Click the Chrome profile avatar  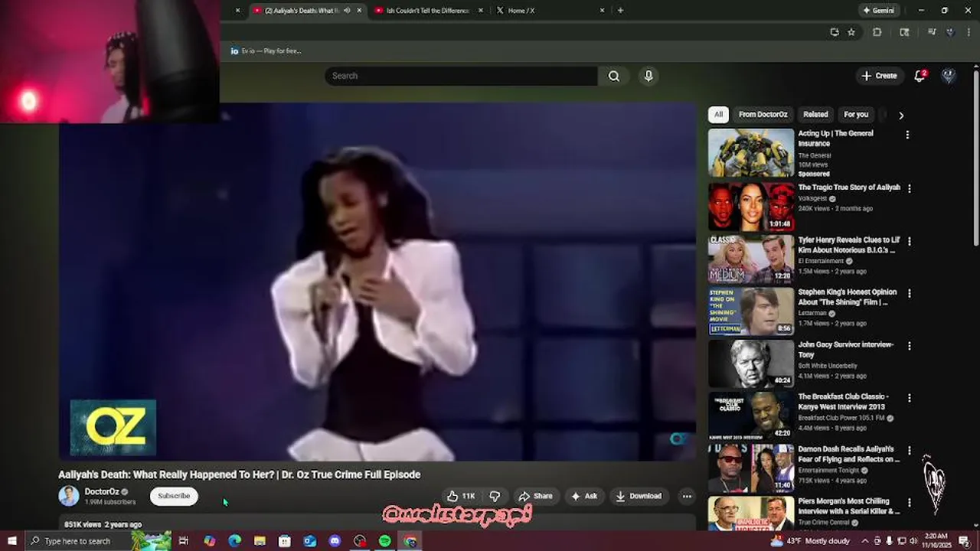[x=950, y=32]
